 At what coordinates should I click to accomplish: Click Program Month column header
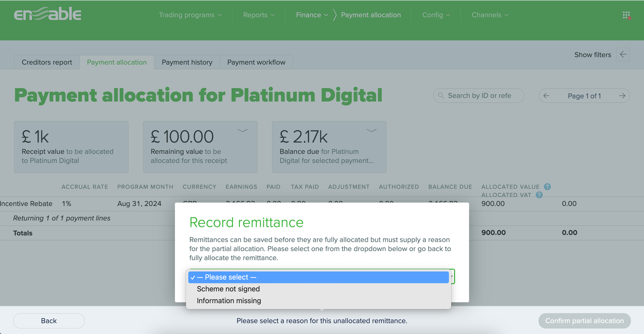145,187
